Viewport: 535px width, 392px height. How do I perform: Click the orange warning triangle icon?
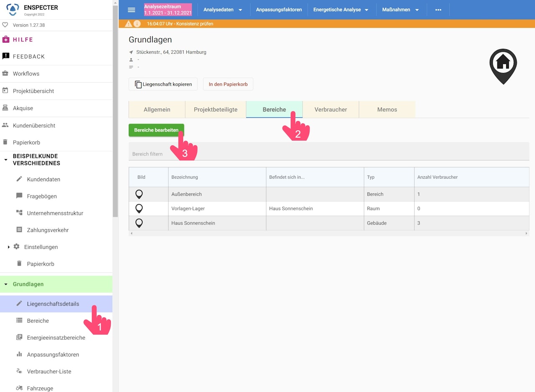[128, 24]
